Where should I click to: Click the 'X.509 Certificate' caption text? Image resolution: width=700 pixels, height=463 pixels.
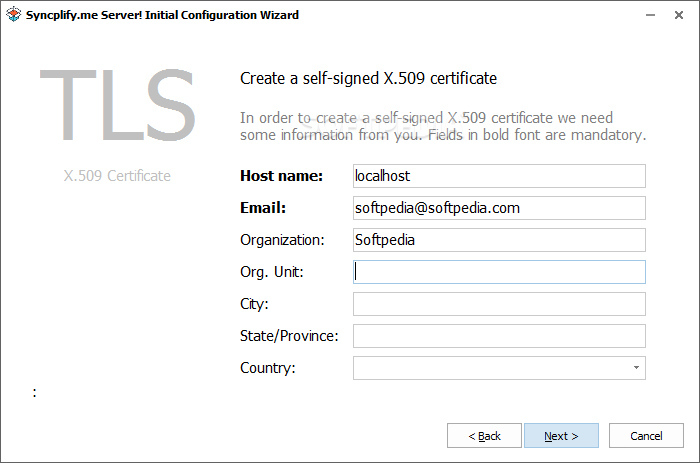click(x=117, y=176)
